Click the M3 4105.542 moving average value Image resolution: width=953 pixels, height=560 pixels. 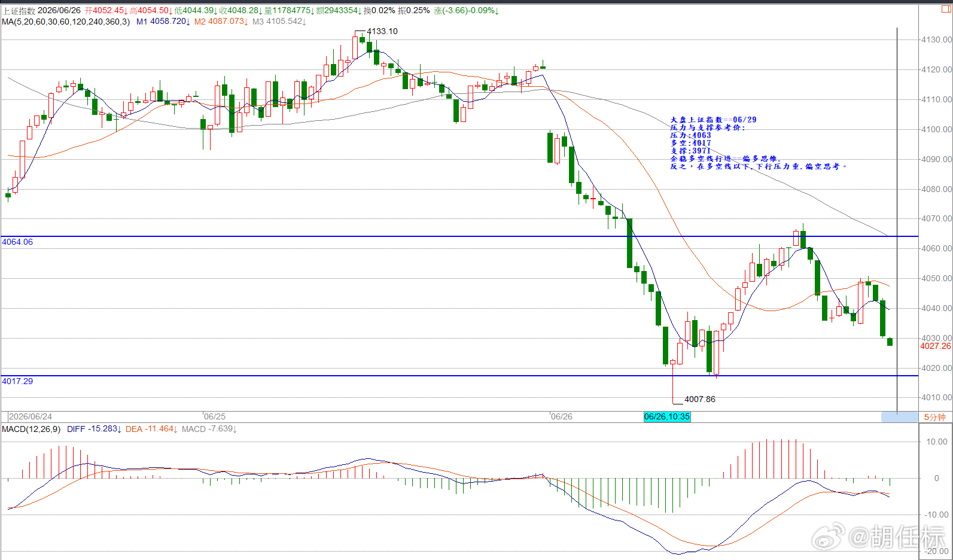pyautogui.click(x=279, y=22)
